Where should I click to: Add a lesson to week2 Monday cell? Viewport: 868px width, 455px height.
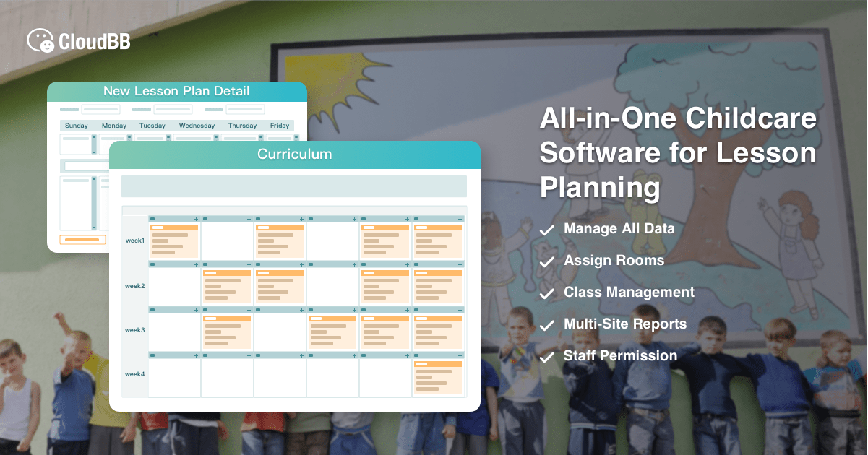pos(249,264)
